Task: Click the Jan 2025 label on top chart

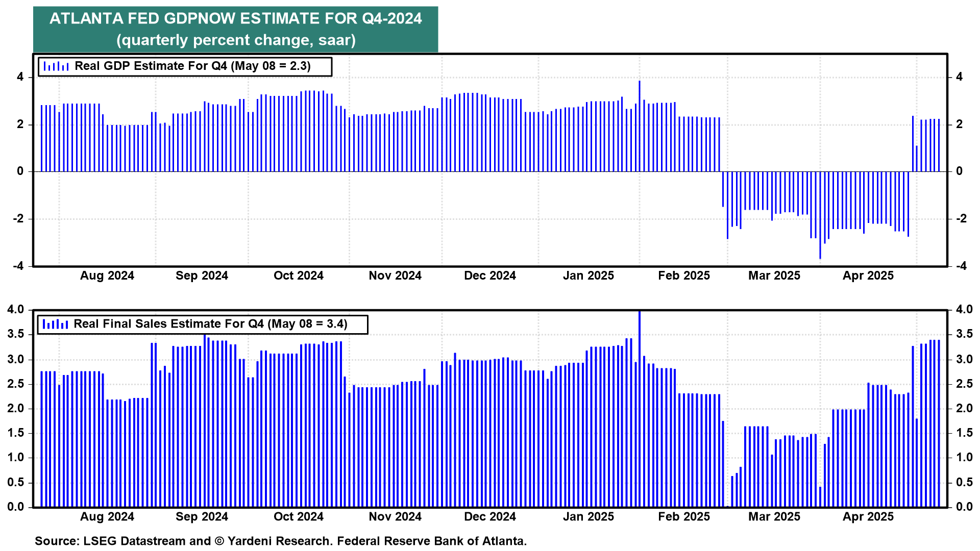Action: point(588,275)
